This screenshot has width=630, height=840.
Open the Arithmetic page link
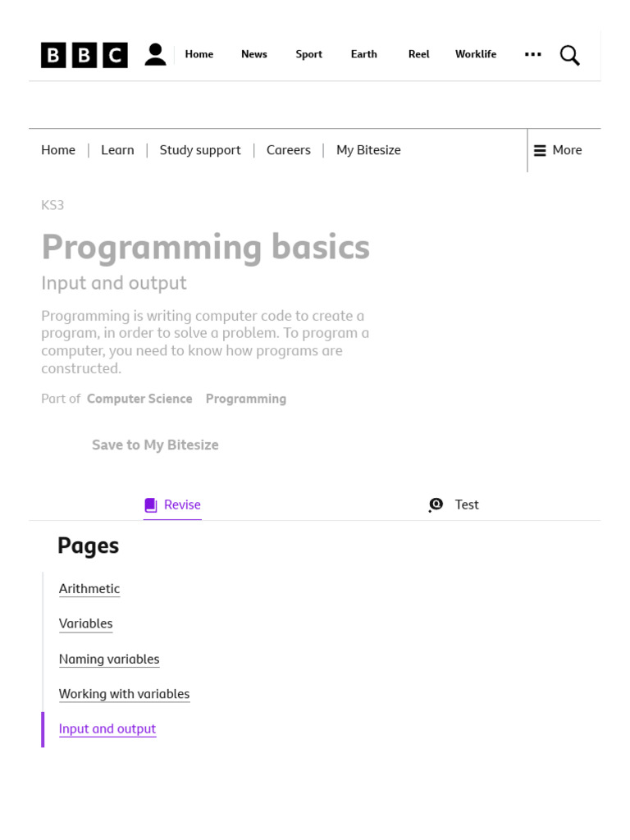coord(89,589)
